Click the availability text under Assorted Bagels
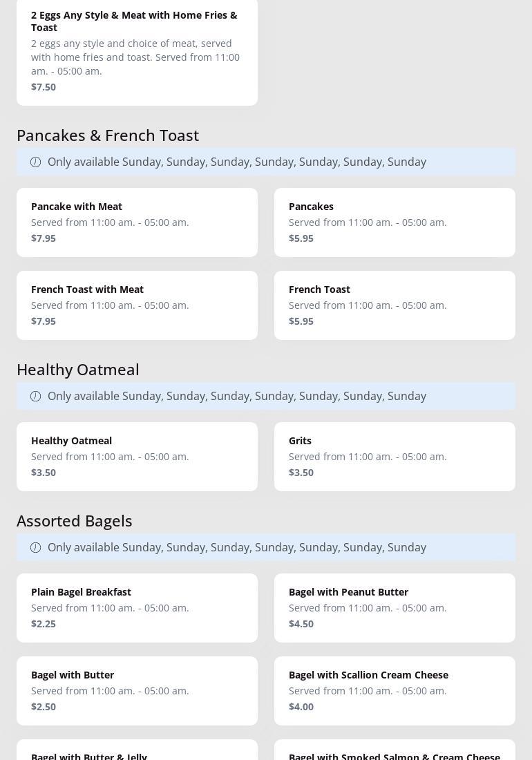The width and height of the screenshot is (532, 760). [237, 547]
